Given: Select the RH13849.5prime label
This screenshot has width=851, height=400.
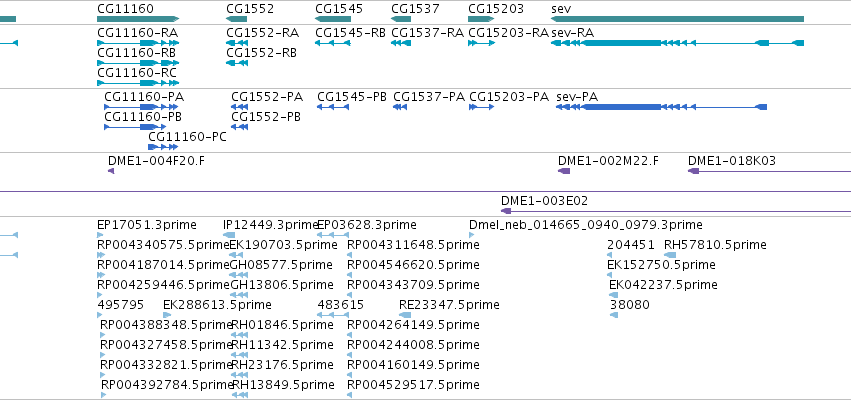Looking at the screenshot, I should [283, 385].
